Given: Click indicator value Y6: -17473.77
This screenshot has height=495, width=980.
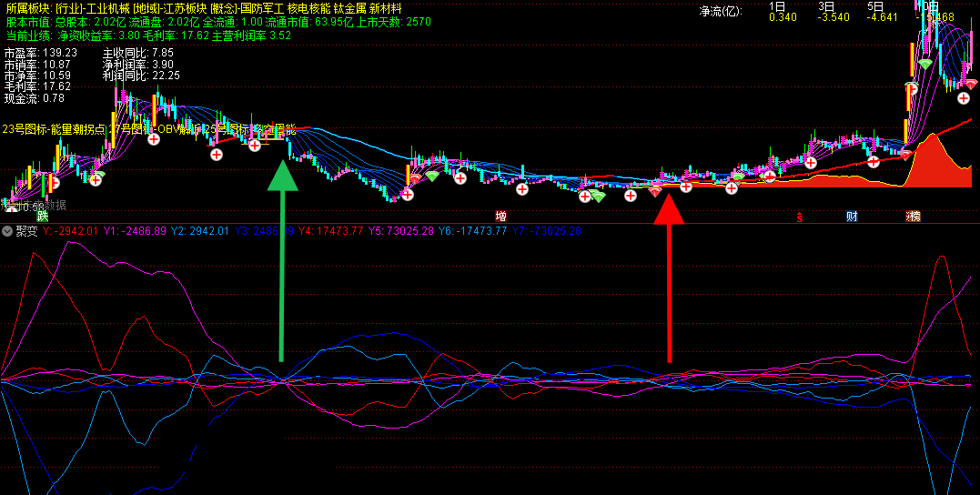Looking at the screenshot, I should point(472,231).
